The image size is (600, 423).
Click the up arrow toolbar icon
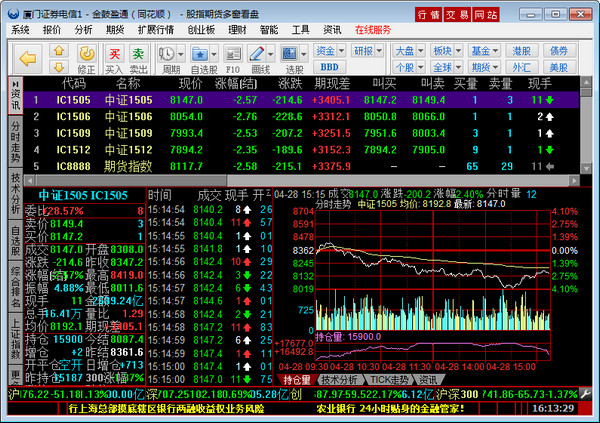59,51
